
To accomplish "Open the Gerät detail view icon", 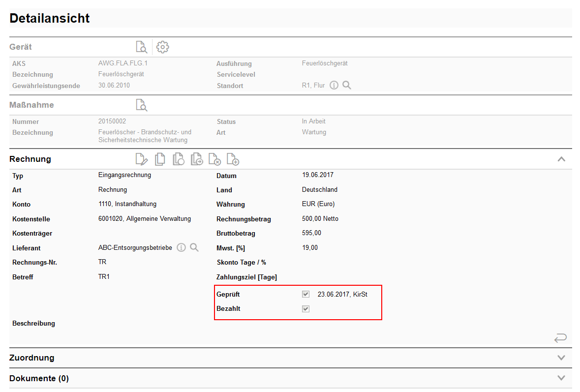I will point(141,47).
